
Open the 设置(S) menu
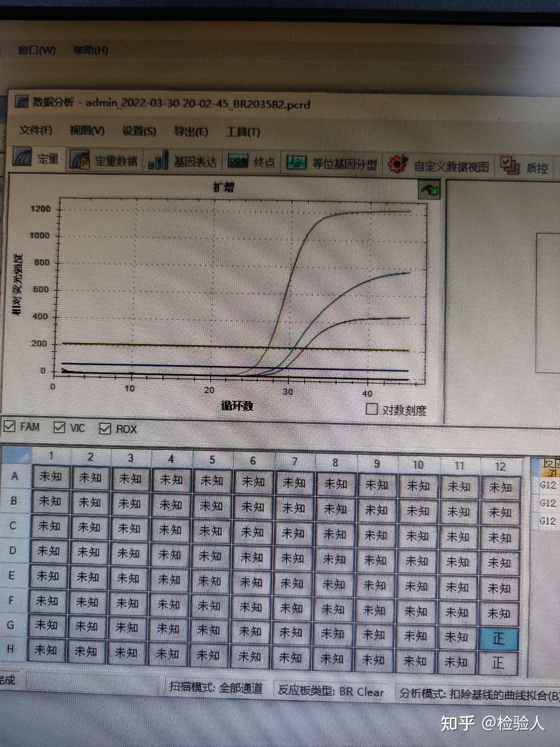[x=139, y=131]
